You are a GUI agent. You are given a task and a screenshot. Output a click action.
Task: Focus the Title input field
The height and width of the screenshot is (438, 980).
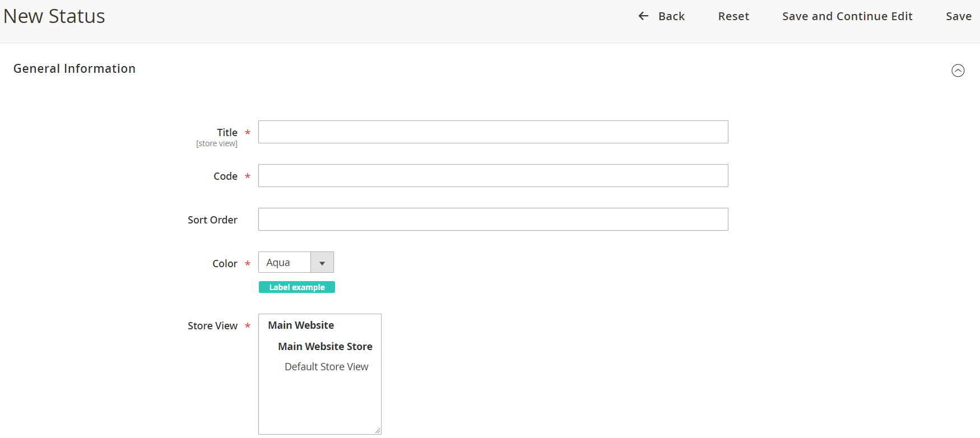pyautogui.click(x=493, y=132)
